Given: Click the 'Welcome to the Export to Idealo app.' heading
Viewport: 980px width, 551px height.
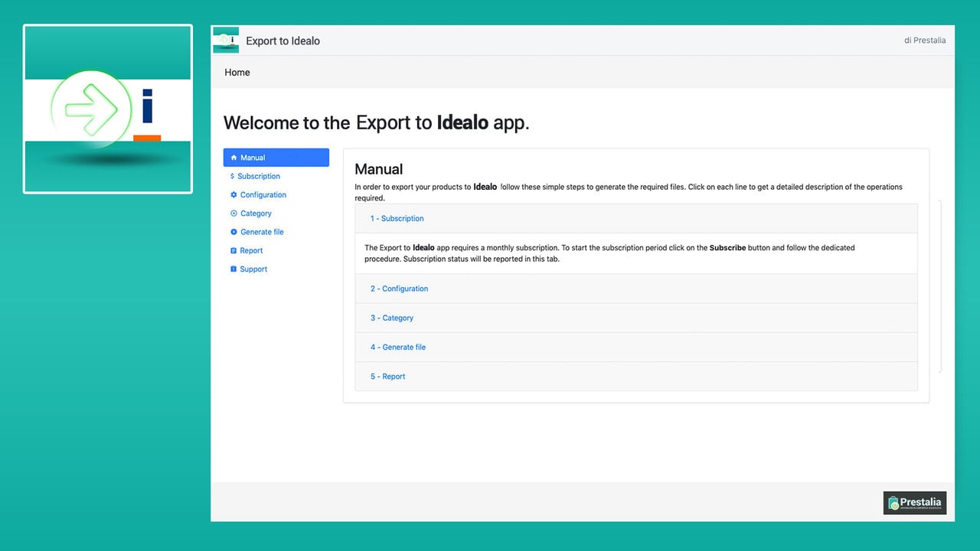Looking at the screenshot, I should pos(377,122).
